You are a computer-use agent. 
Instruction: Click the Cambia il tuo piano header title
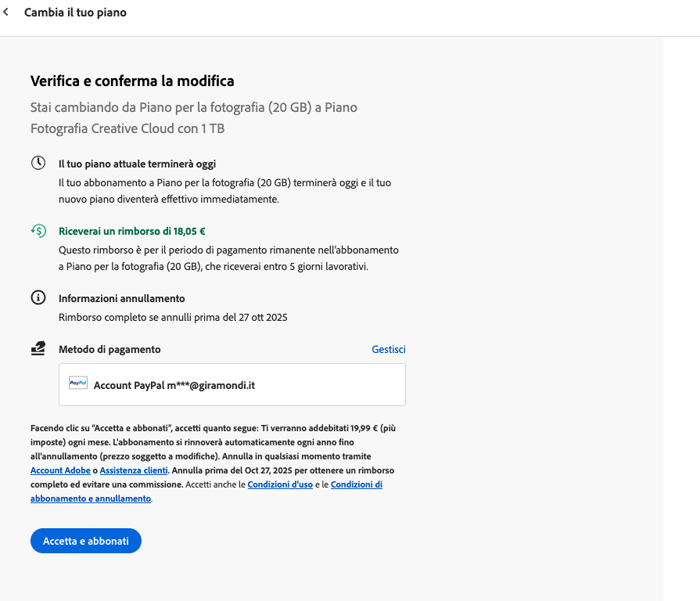click(x=75, y=13)
